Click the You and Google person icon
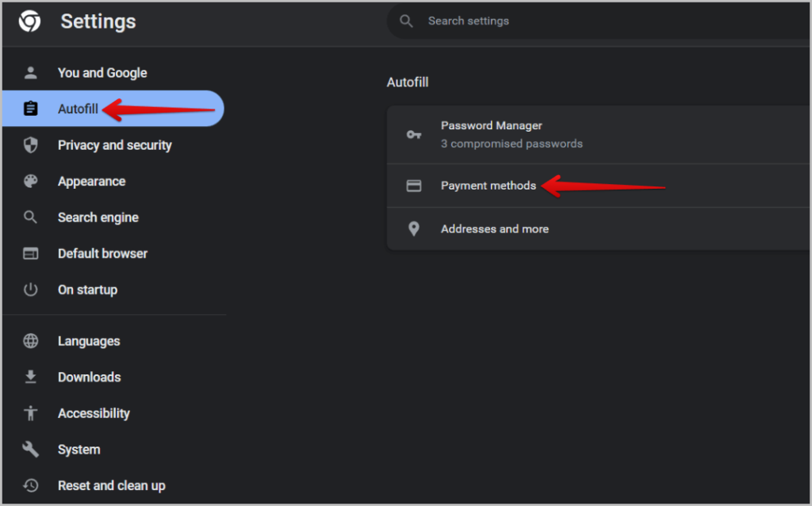 pos(31,72)
